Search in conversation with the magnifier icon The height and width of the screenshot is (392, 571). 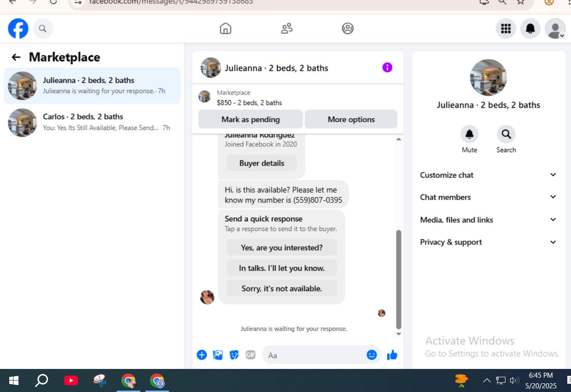coord(506,134)
